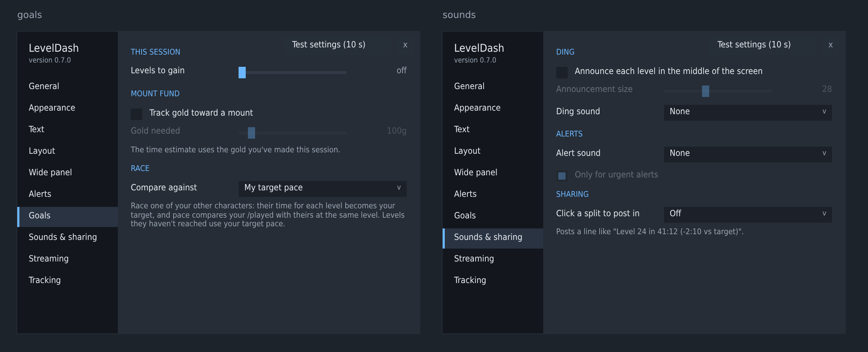Close the goals window with the x

[x=405, y=45]
